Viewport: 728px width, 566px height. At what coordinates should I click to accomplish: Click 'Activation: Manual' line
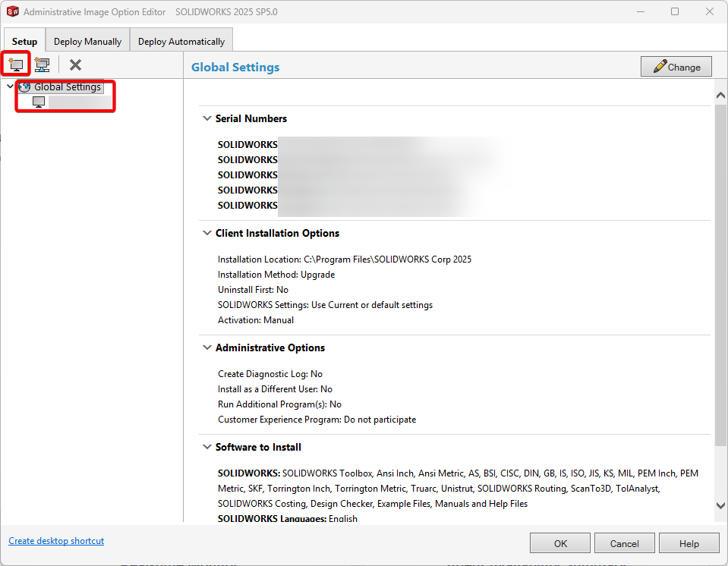tap(255, 320)
